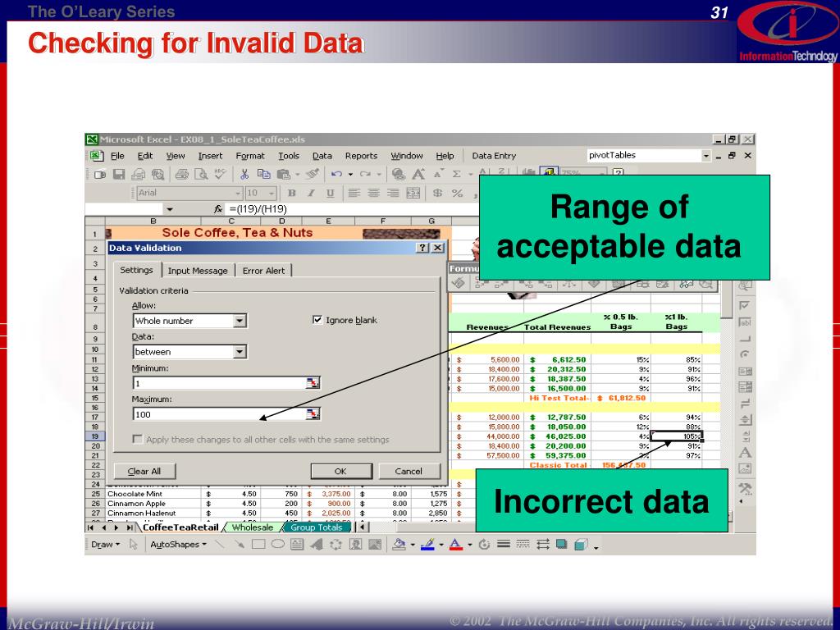
Task: Apply Italic formatting
Action: click(311, 193)
